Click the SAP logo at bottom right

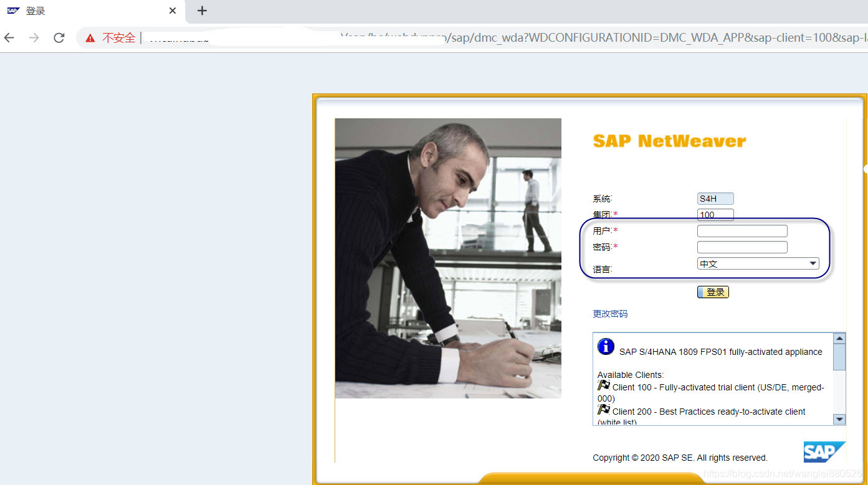point(824,452)
